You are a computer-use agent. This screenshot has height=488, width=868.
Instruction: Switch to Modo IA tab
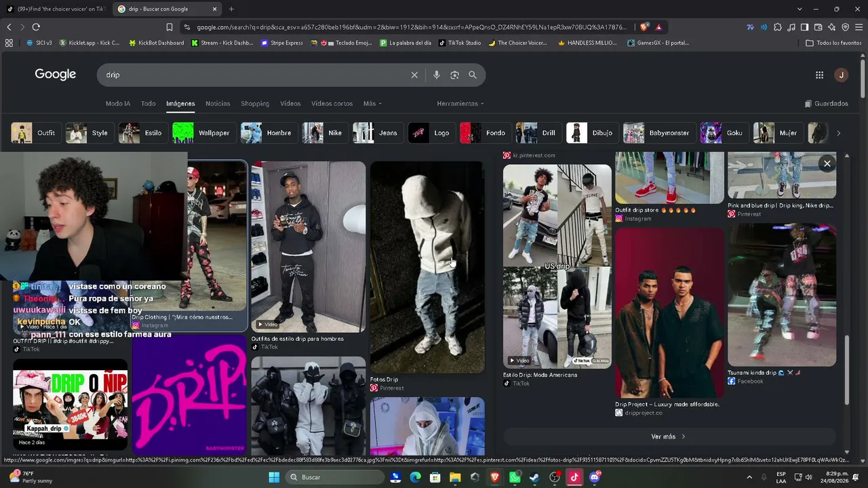(x=118, y=104)
